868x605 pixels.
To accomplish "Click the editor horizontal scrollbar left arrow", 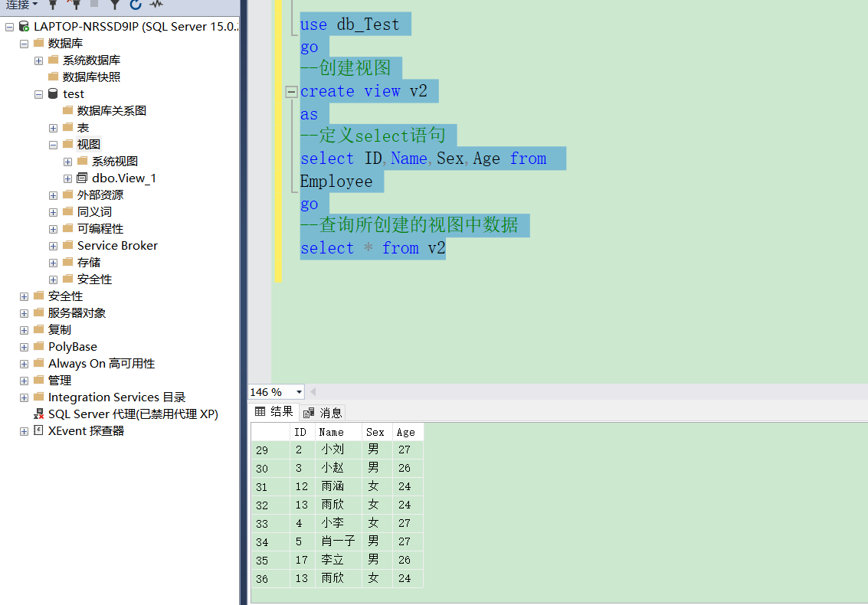I will point(313,392).
